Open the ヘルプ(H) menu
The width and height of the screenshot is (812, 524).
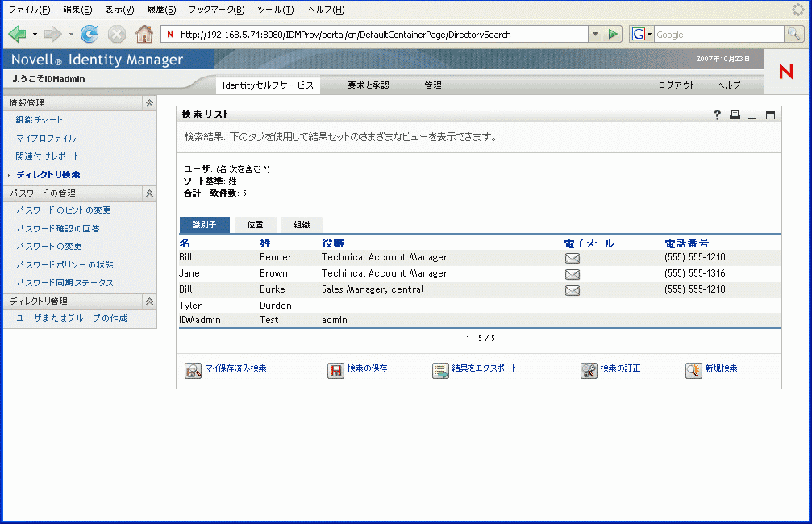pyautogui.click(x=326, y=10)
